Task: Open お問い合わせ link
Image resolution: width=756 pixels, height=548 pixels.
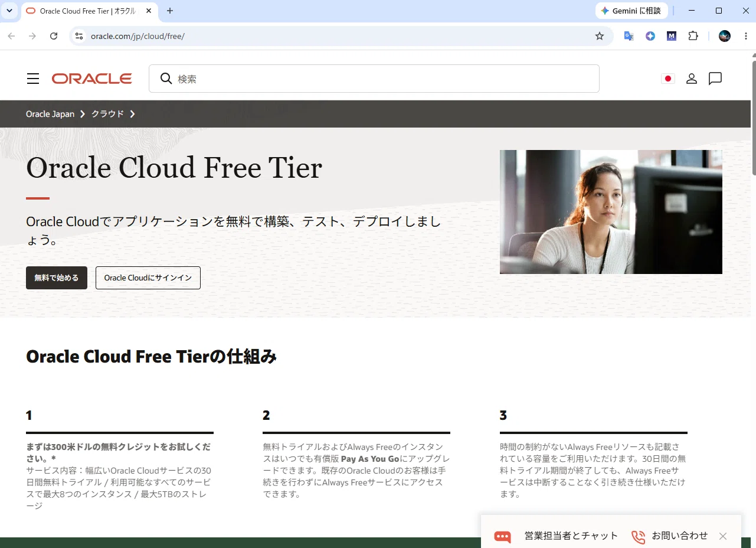Action: [x=680, y=536]
